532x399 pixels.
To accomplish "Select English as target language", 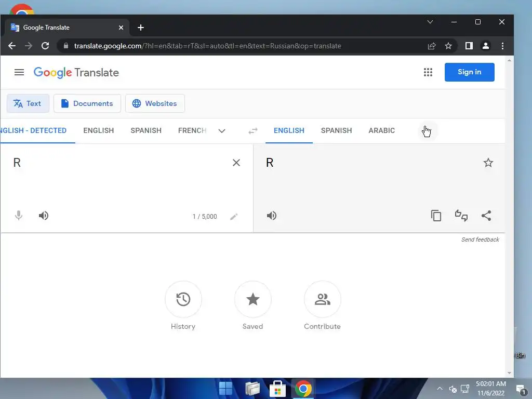I will click(x=289, y=130).
